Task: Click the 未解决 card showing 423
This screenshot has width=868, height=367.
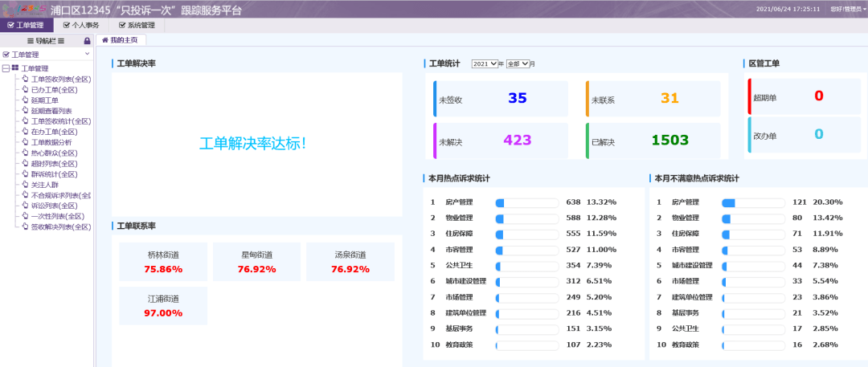Action: pyautogui.click(x=501, y=141)
